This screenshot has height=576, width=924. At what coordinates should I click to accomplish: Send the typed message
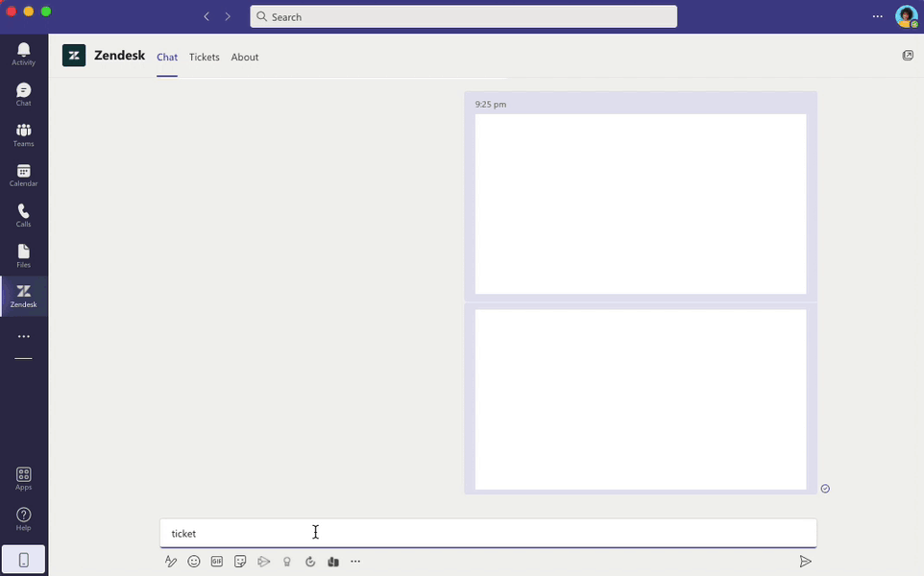point(805,562)
